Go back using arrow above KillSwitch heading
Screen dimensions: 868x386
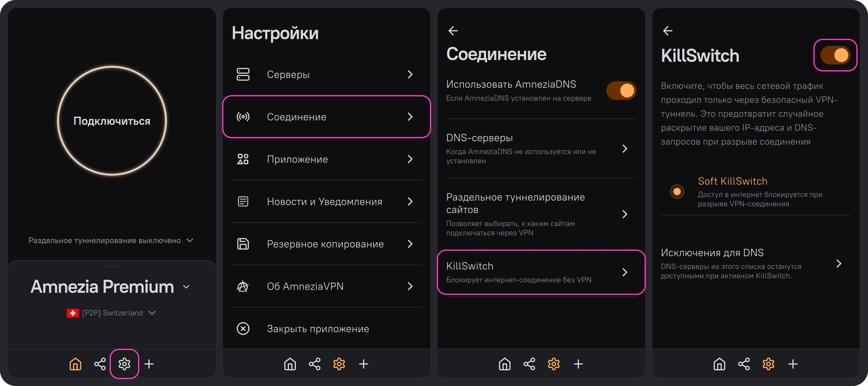667,31
